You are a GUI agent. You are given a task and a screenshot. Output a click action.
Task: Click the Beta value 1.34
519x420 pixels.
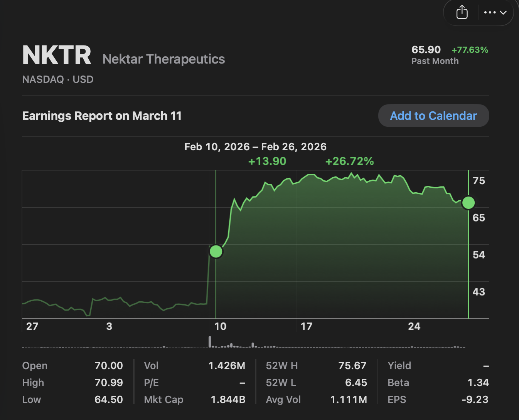tap(478, 383)
